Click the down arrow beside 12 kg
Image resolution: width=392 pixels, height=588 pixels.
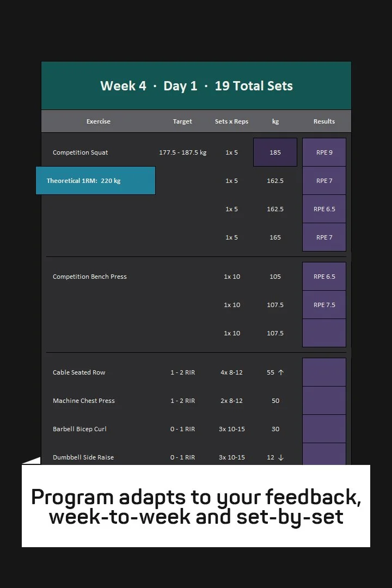click(x=281, y=457)
